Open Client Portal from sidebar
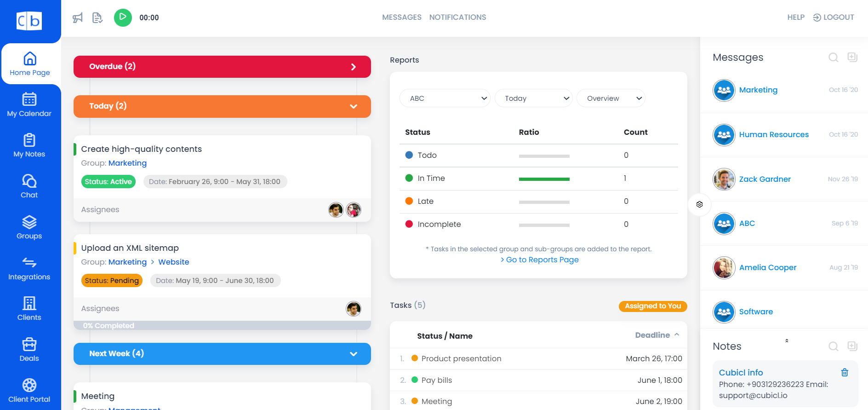The image size is (868, 410). [x=29, y=391]
